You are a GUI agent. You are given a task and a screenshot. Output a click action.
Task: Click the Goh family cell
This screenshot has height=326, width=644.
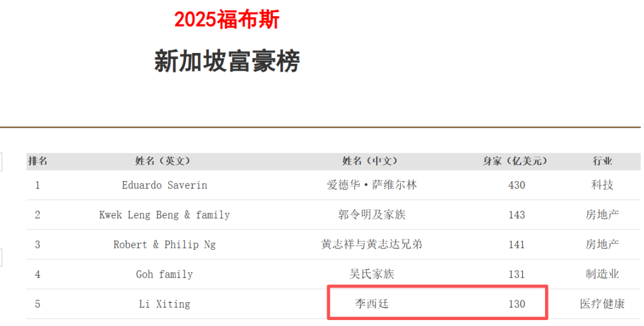tap(164, 275)
